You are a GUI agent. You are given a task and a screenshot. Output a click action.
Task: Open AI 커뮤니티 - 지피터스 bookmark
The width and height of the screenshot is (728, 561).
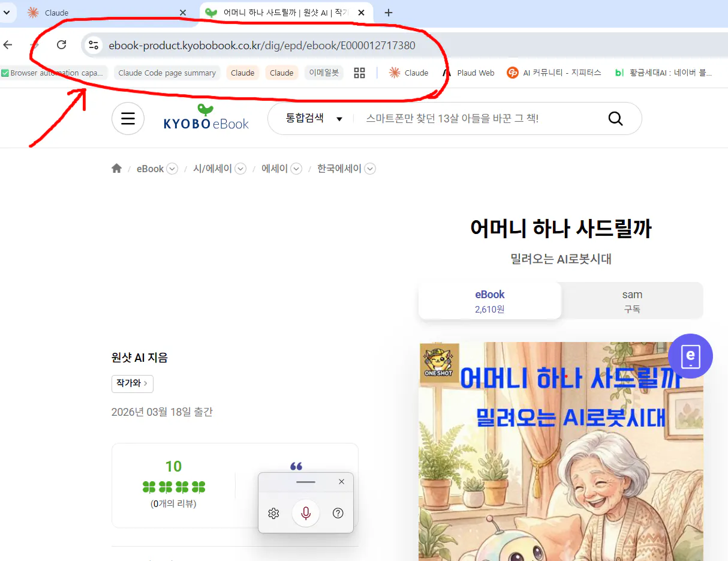tap(554, 73)
